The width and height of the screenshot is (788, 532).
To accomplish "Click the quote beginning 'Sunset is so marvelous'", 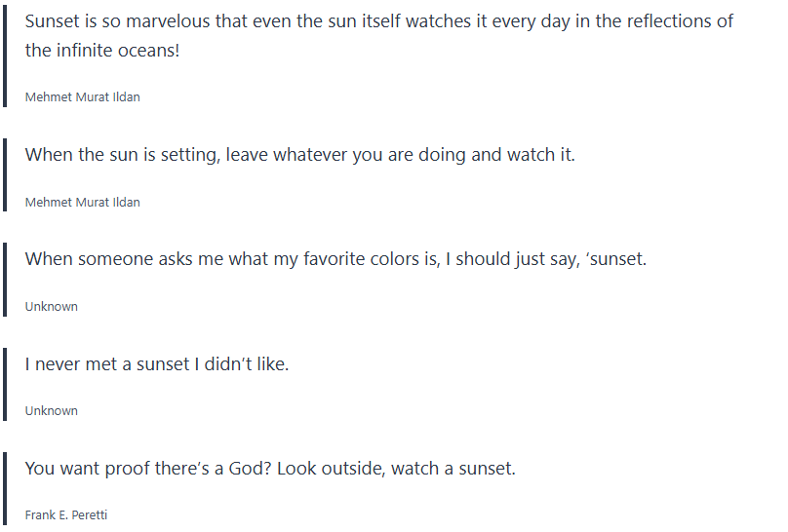I will tap(378, 21).
